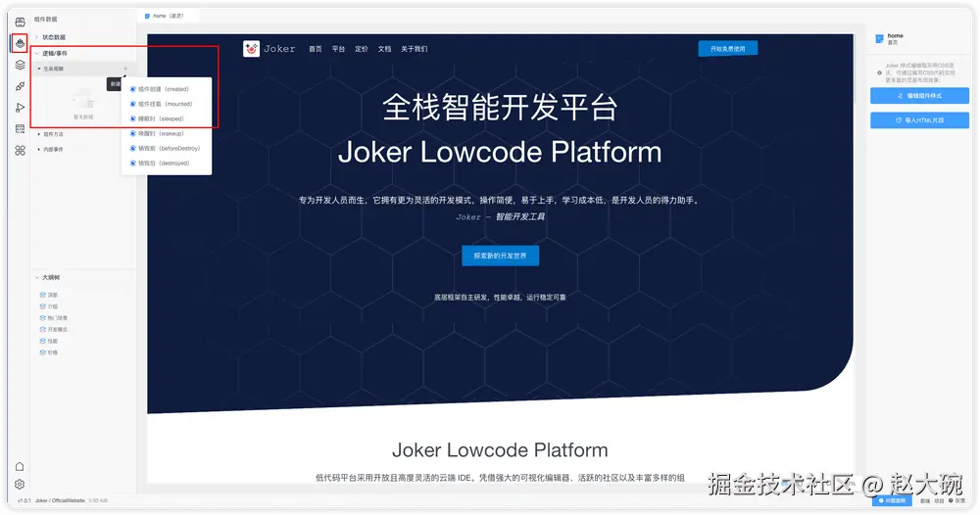
Task: Select 组件创建 (created) lifecycle option
Action: (x=167, y=89)
